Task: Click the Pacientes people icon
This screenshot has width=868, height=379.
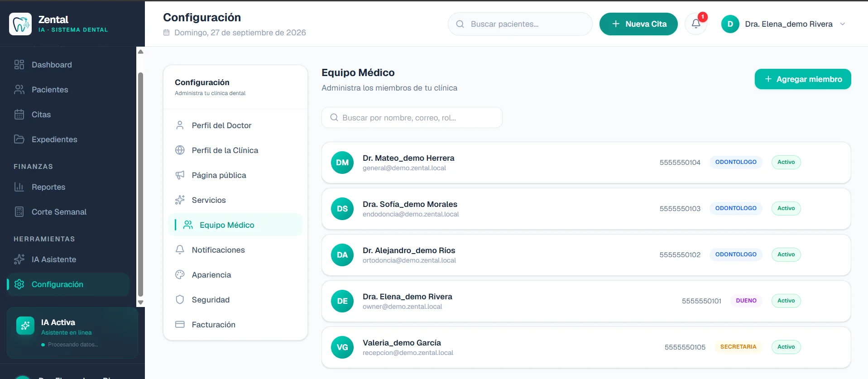Action: (x=19, y=90)
